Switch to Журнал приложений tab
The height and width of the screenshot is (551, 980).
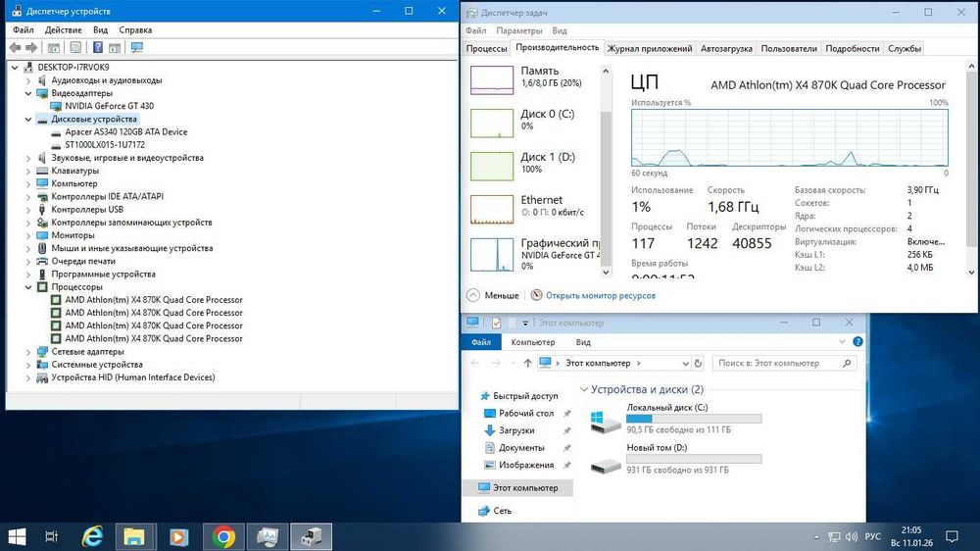click(x=650, y=48)
